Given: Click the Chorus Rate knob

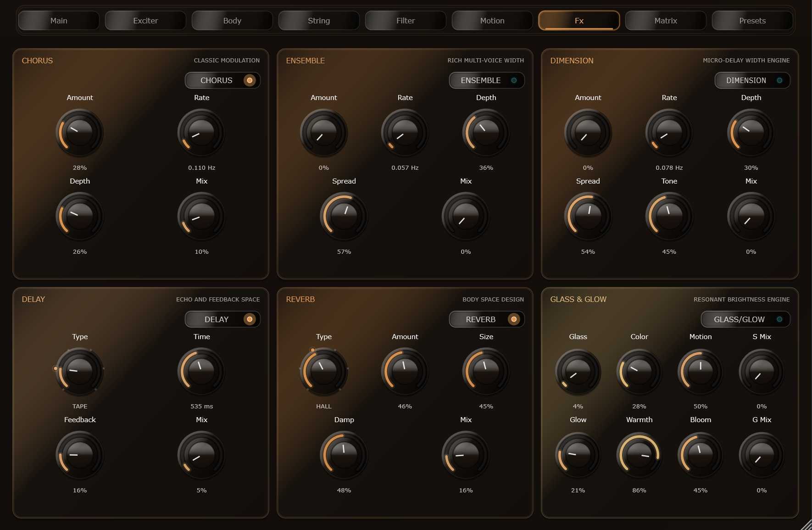Looking at the screenshot, I should coord(201,133).
